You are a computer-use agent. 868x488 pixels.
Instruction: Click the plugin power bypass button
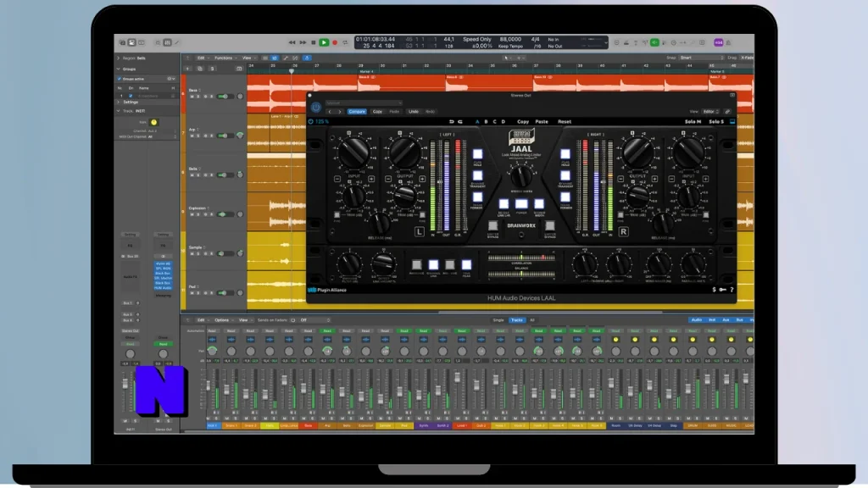[315, 108]
